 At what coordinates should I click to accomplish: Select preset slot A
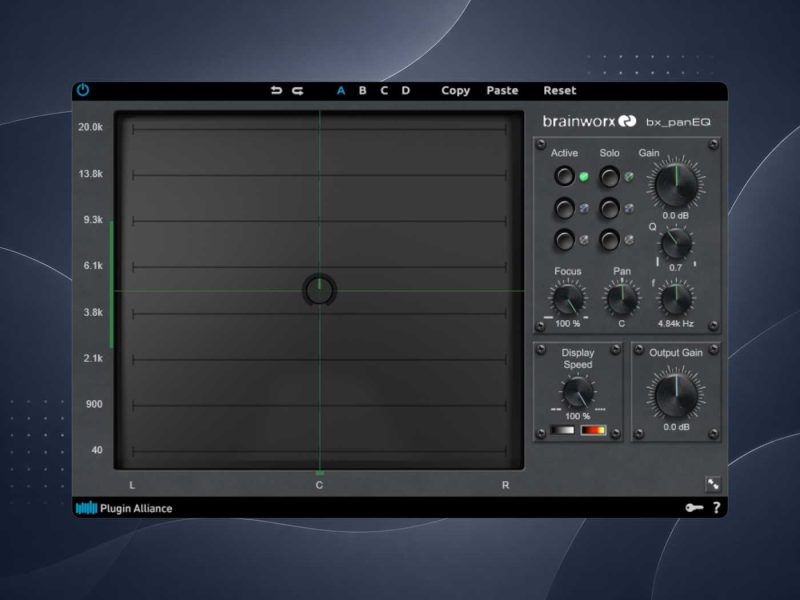click(x=341, y=91)
